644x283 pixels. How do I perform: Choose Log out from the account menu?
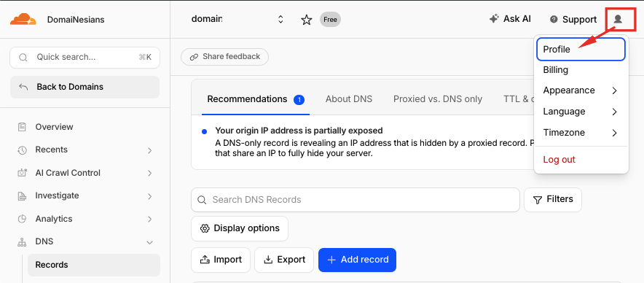pos(581,160)
